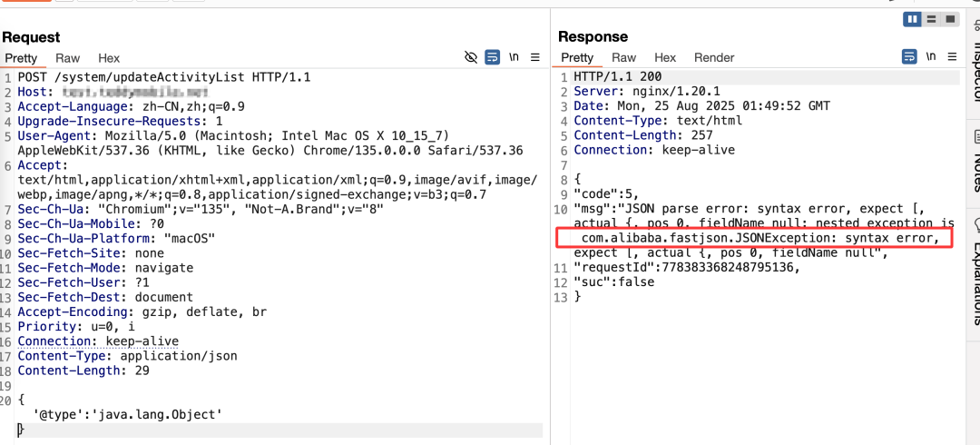Screen dimensions: 980x445
Task: Click the "requestId" response line
Action: (x=688, y=267)
